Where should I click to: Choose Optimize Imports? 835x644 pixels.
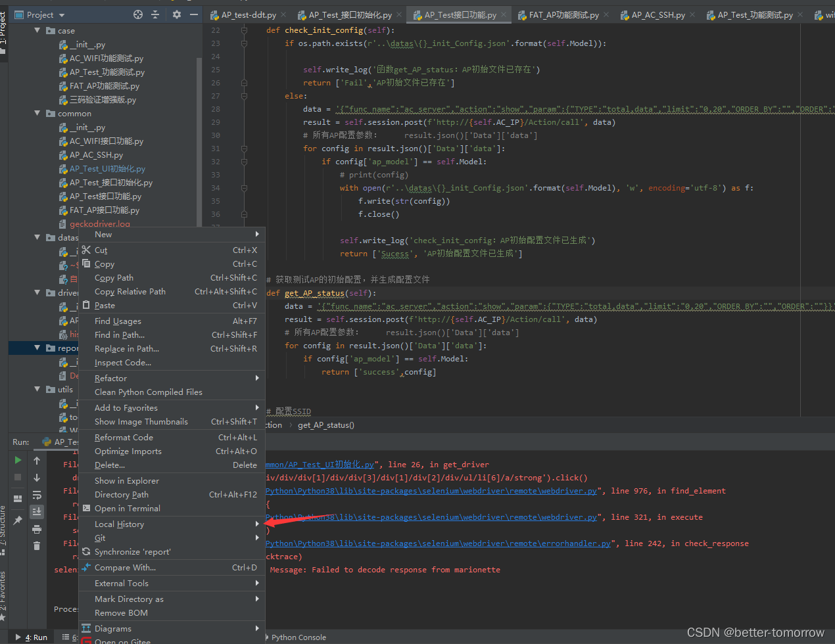172,451
